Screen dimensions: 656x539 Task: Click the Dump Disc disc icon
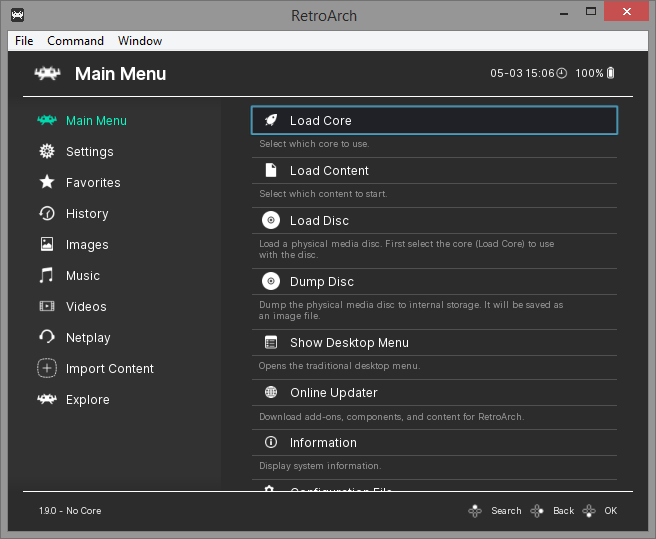(x=271, y=281)
